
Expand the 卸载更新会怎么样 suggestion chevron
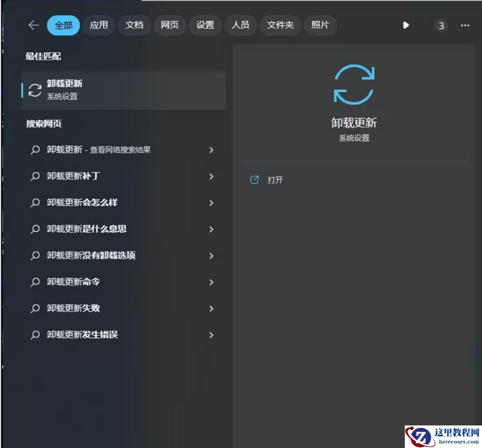(211, 203)
